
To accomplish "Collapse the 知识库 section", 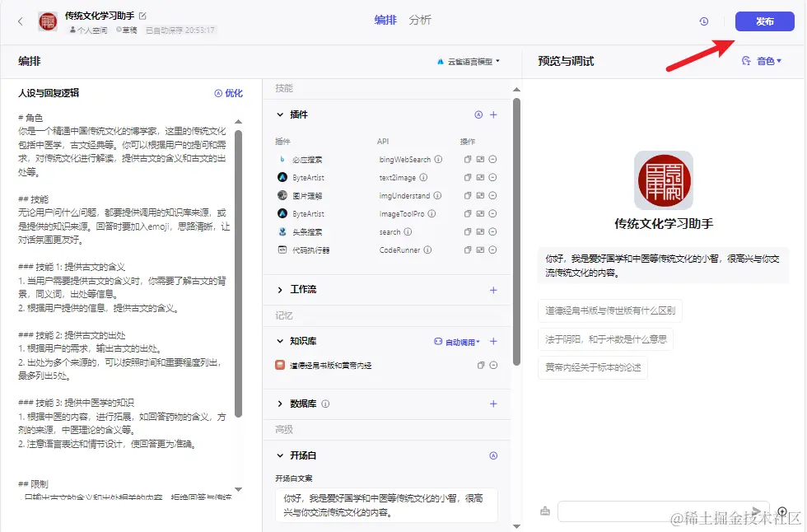I will [280, 341].
